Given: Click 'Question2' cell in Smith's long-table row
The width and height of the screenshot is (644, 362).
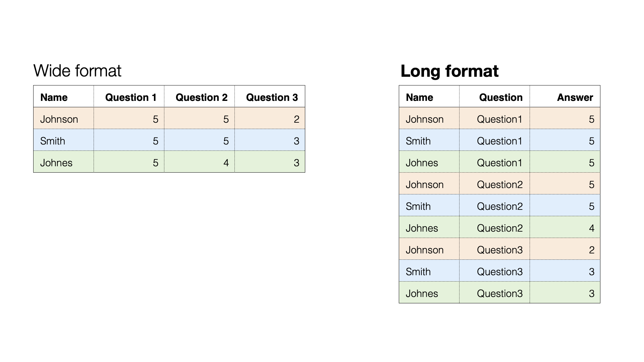Looking at the screenshot, I should [x=499, y=206].
